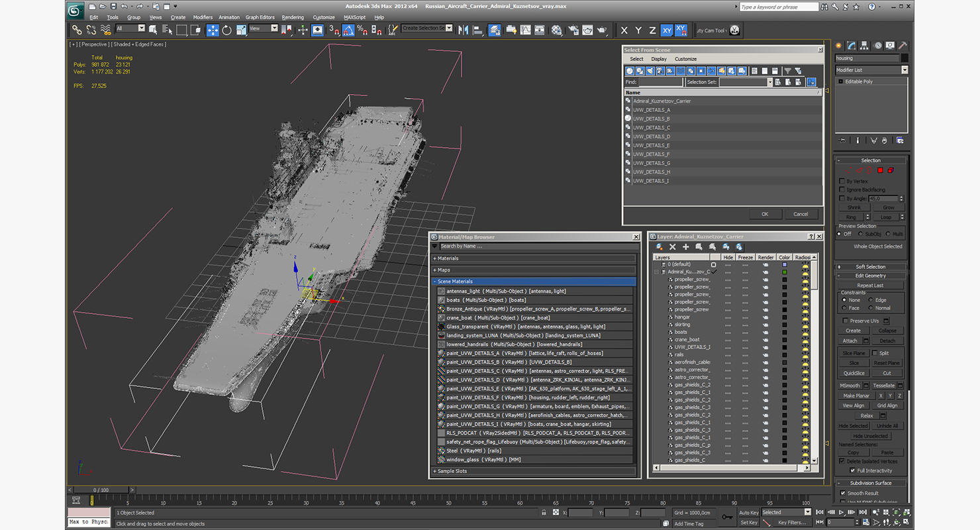Click color swatch of 0 (default) layer
Viewport: 980px width, 530px height.
click(785, 264)
